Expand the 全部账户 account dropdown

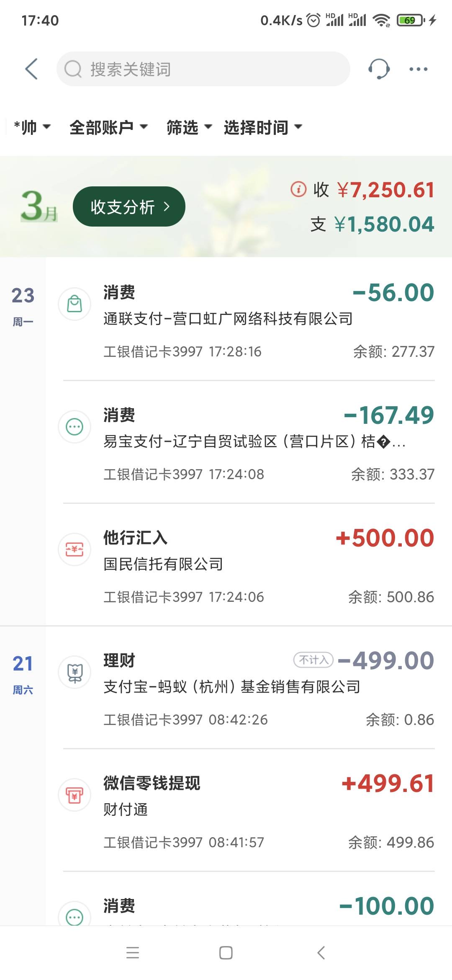(x=108, y=127)
